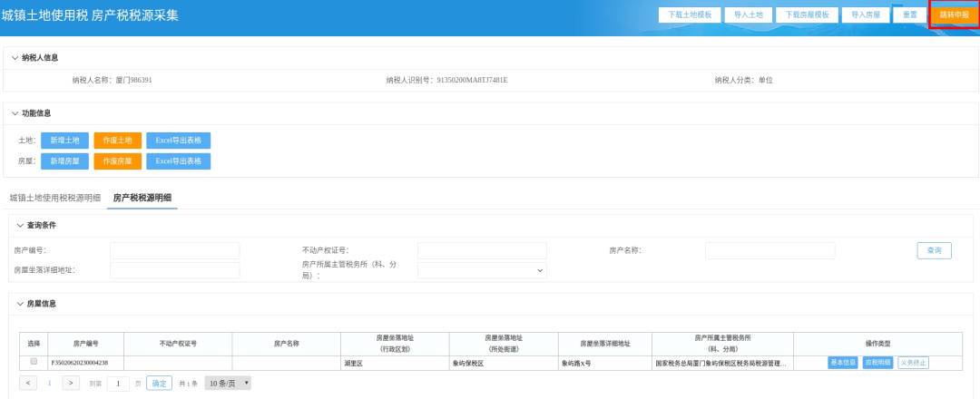Click the 房屋坐落详细地址 column header
Viewport: 980px width, 399px height.
click(605, 344)
